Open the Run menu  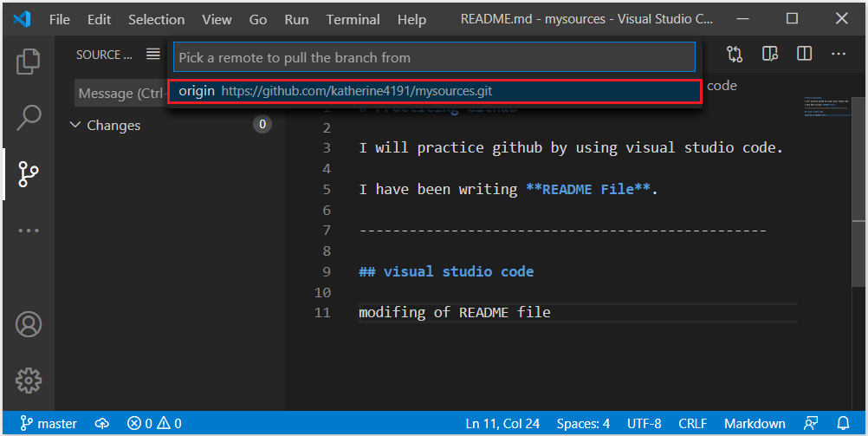click(x=296, y=19)
